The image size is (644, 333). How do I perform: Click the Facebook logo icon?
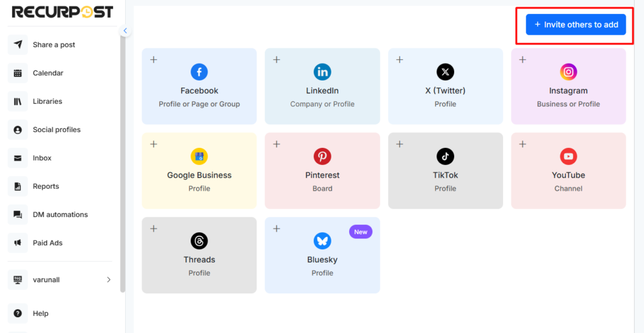pyautogui.click(x=199, y=72)
